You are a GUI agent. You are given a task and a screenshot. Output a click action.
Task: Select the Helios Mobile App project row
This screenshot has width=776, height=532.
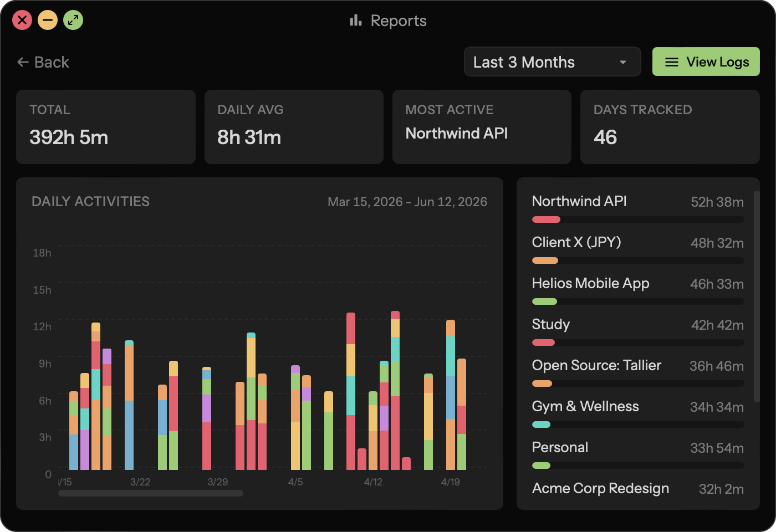[x=638, y=291]
